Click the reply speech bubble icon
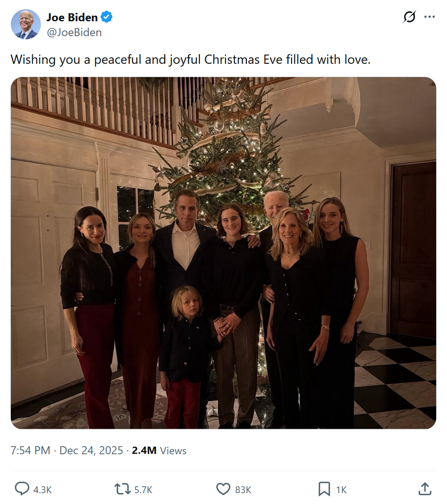 [22, 489]
